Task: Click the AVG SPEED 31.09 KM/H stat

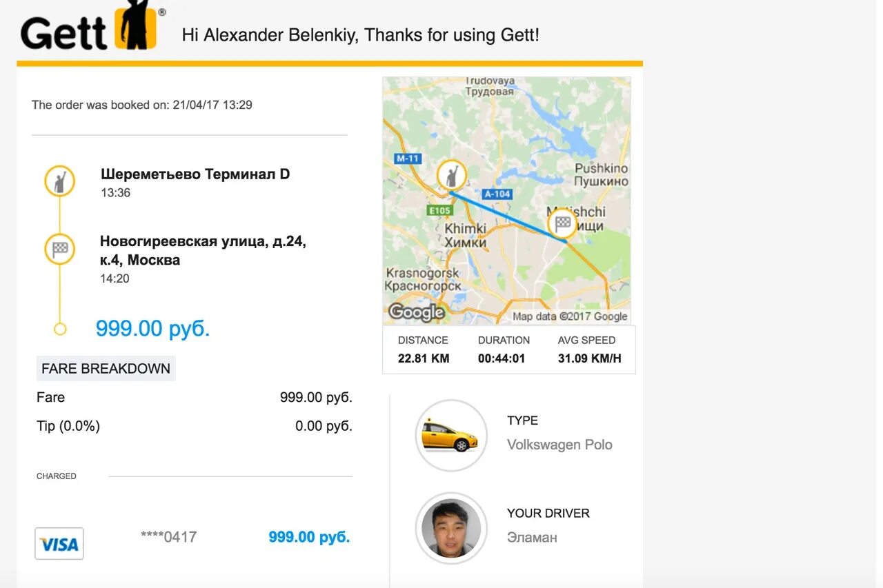Action: pos(589,349)
